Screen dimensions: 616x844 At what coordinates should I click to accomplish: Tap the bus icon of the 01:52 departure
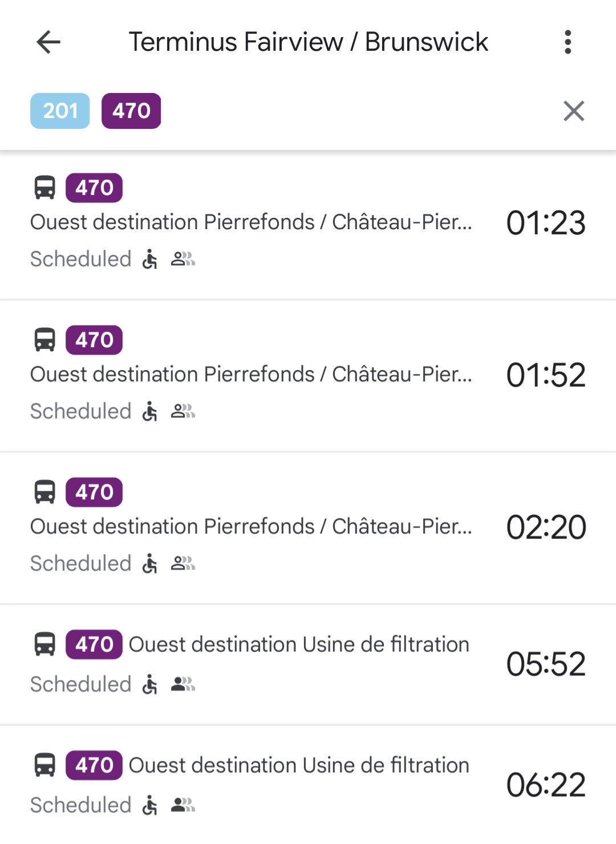(x=45, y=340)
